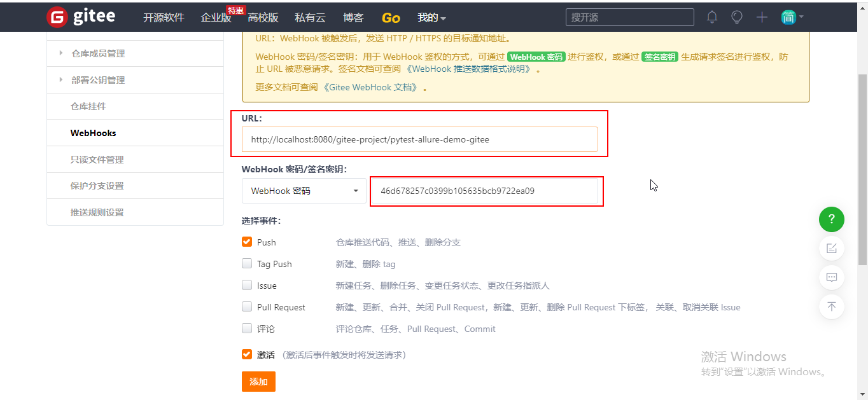This screenshot has width=868, height=400.
Task: Open the Gitee WebHook 文档 link
Action: coord(371,87)
